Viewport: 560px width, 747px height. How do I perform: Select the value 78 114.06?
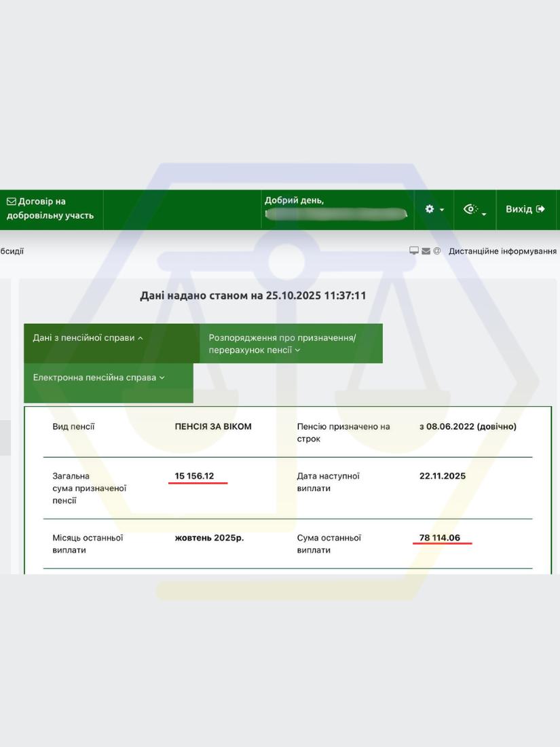pyautogui.click(x=440, y=538)
